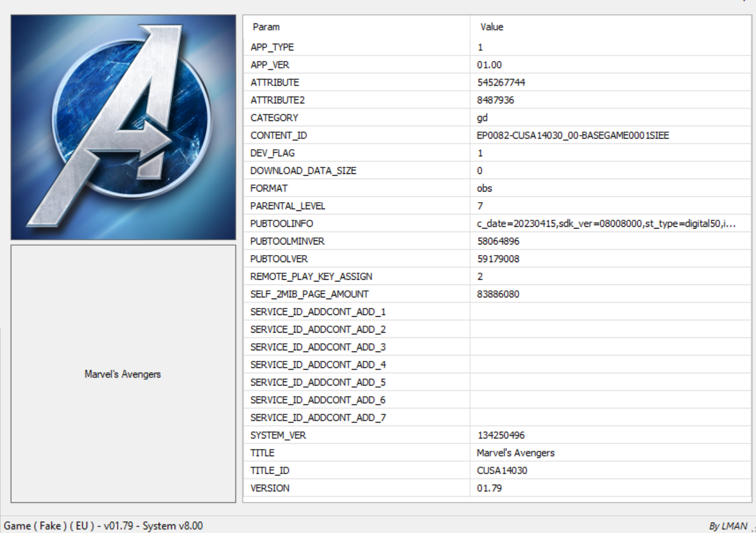Select the PARENTAL_LEVEL parameter name
The height and width of the screenshot is (533, 756).
point(287,206)
